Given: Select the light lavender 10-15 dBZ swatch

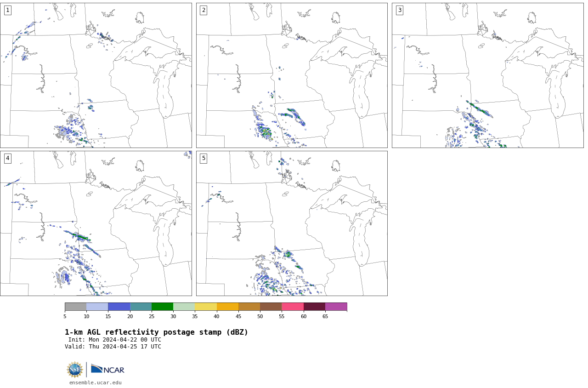Looking at the screenshot, I should click(x=97, y=307).
